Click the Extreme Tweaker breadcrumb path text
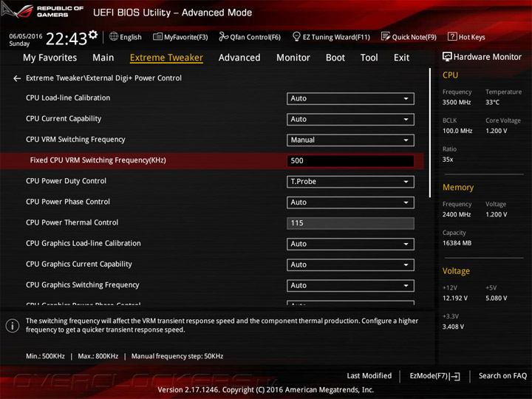Screen dimensions: 532x399 tap(104, 78)
